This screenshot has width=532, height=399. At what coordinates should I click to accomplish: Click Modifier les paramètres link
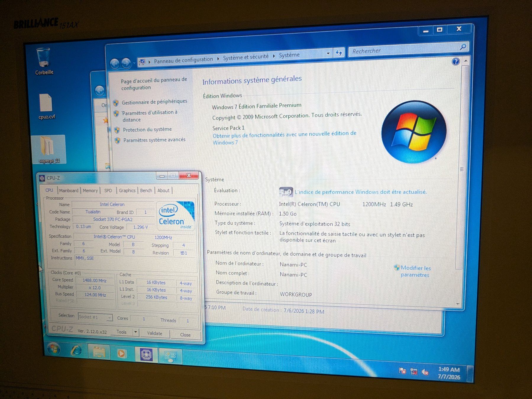point(415,271)
